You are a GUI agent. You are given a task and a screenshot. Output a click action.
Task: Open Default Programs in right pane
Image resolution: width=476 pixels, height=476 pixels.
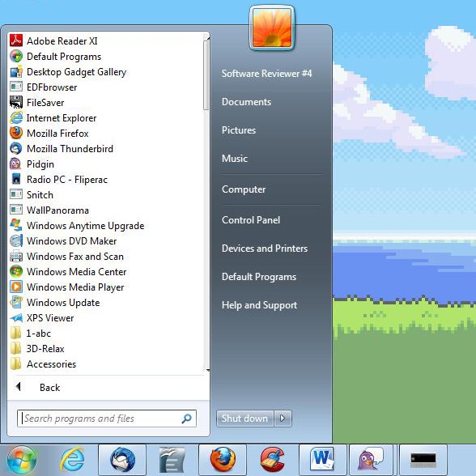click(259, 277)
